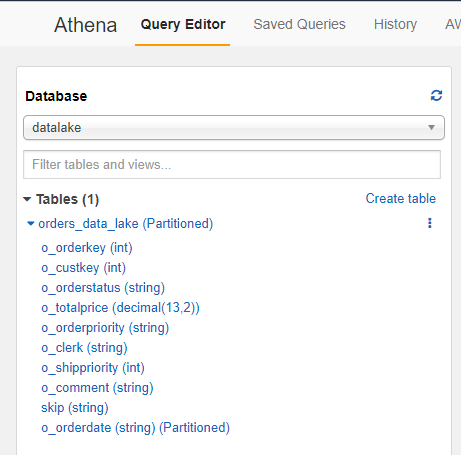Image resolution: width=461 pixels, height=455 pixels.
Task: Select the o_orderdate partitioned column
Action: [x=136, y=428]
